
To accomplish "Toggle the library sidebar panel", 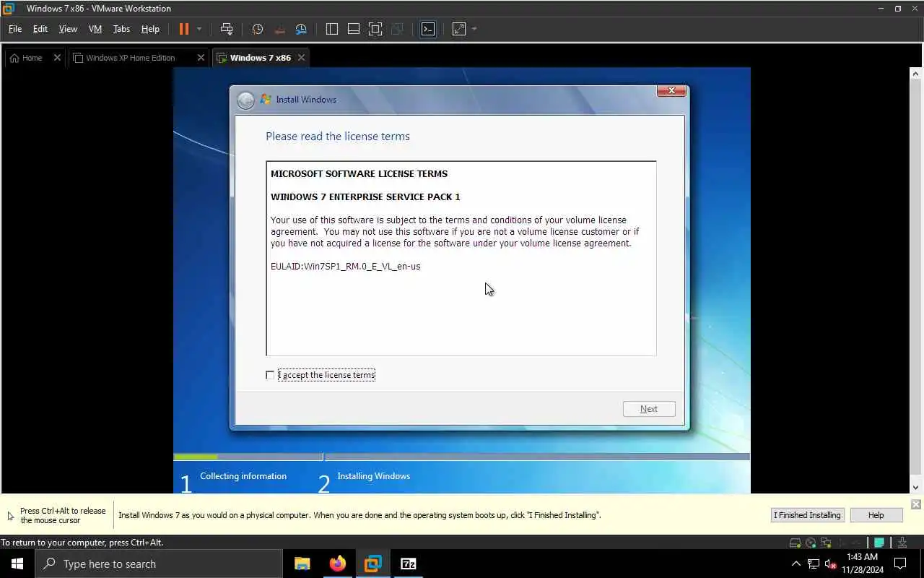I will tap(332, 29).
